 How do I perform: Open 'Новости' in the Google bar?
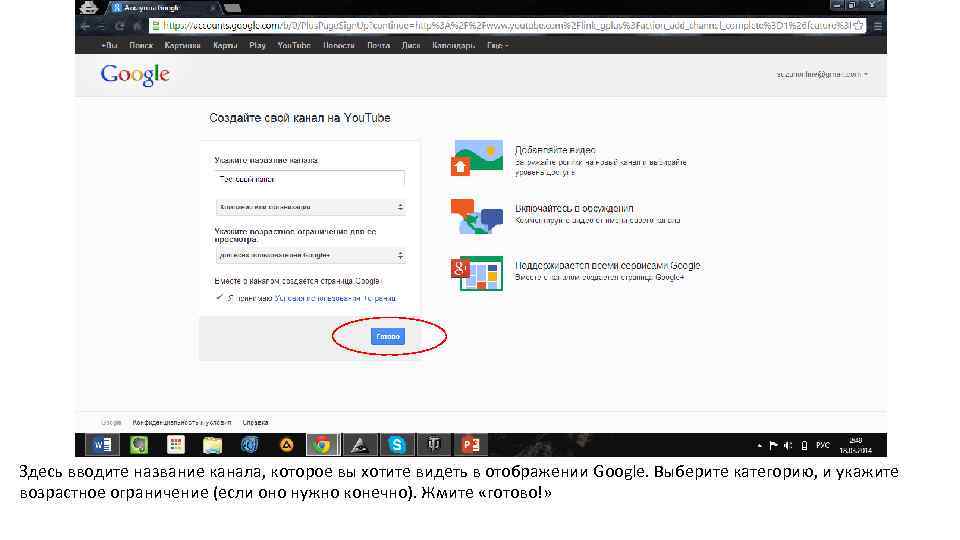[339, 45]
